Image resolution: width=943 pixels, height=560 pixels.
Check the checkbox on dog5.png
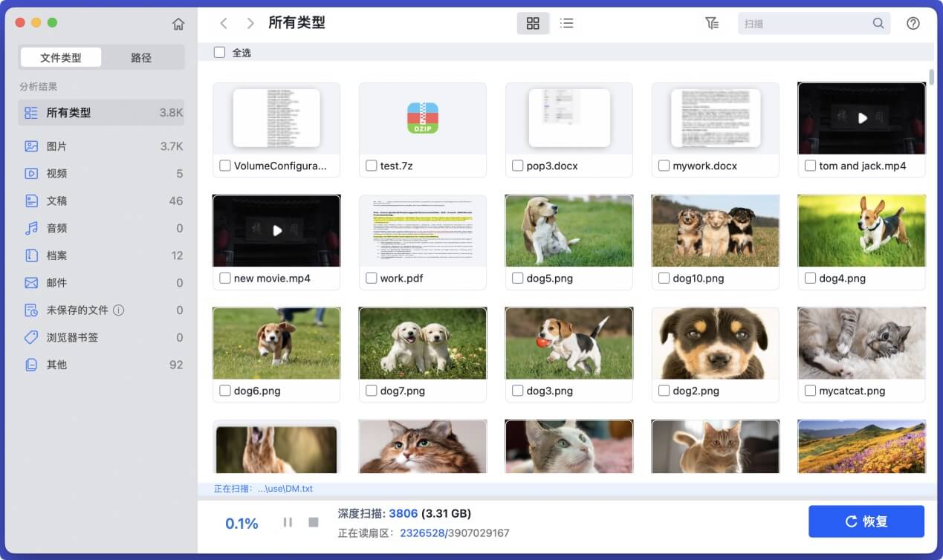[518, 278]
